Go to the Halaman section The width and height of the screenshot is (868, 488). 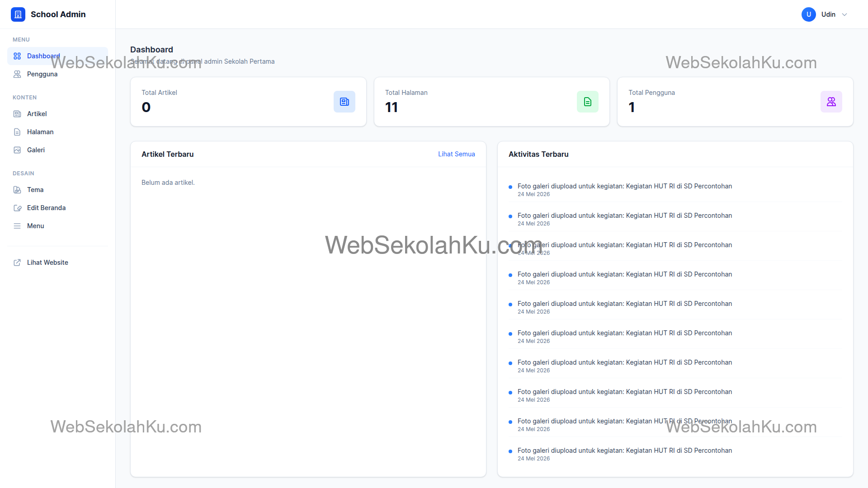58,132
